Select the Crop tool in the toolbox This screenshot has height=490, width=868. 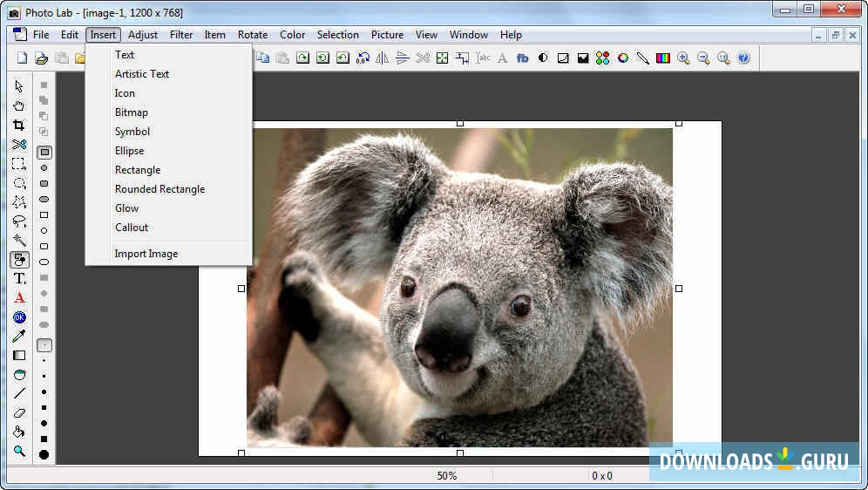click(19, 125)
